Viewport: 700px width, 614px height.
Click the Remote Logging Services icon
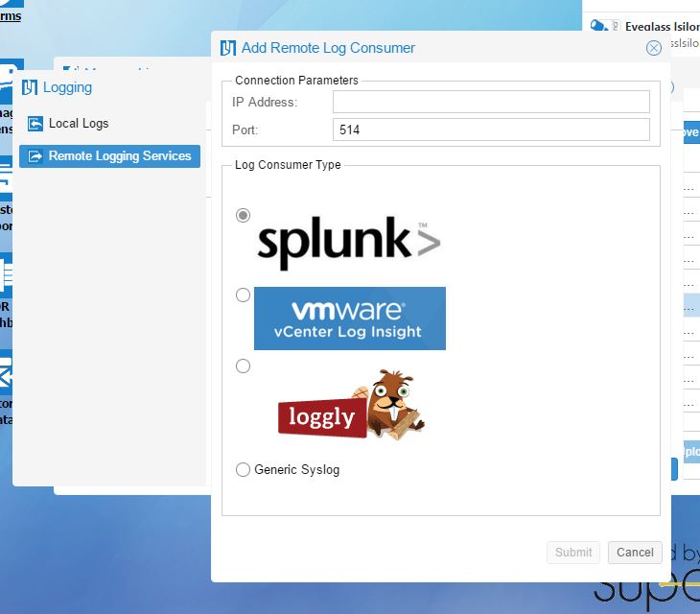(35, 156)
